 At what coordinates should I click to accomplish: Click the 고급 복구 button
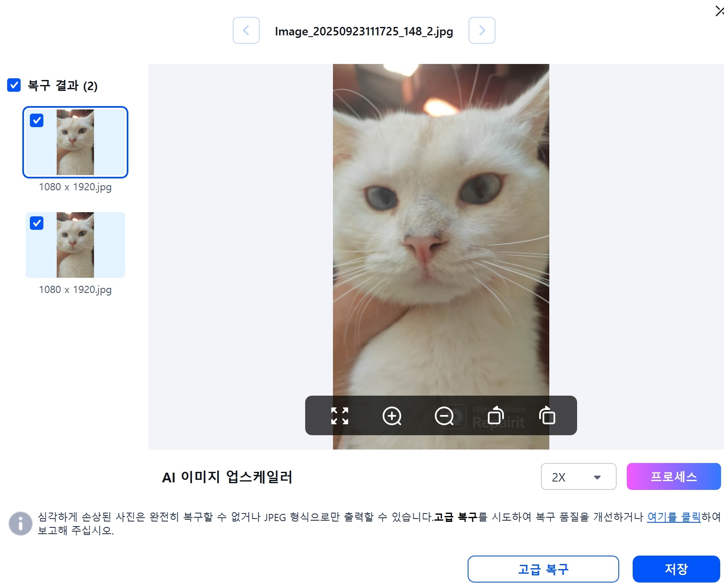pyautogui.click(x=543, y=569)
